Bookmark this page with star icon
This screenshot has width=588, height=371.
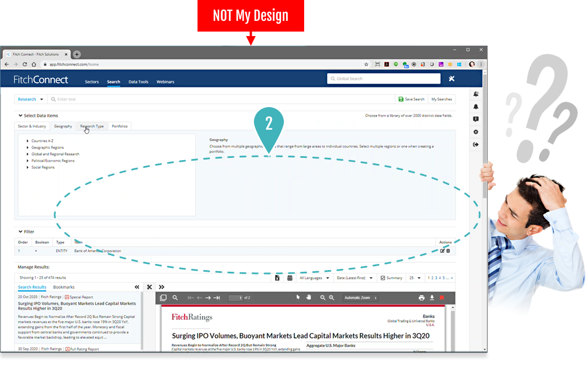pyautogui.click(x=366, y=64)
